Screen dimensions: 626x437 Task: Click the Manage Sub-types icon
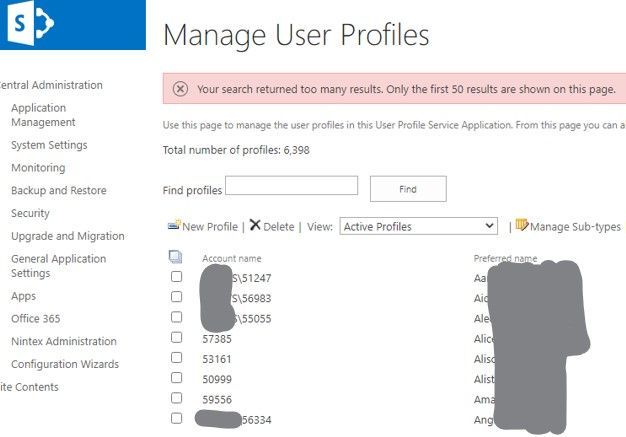[x=522, y=226]
